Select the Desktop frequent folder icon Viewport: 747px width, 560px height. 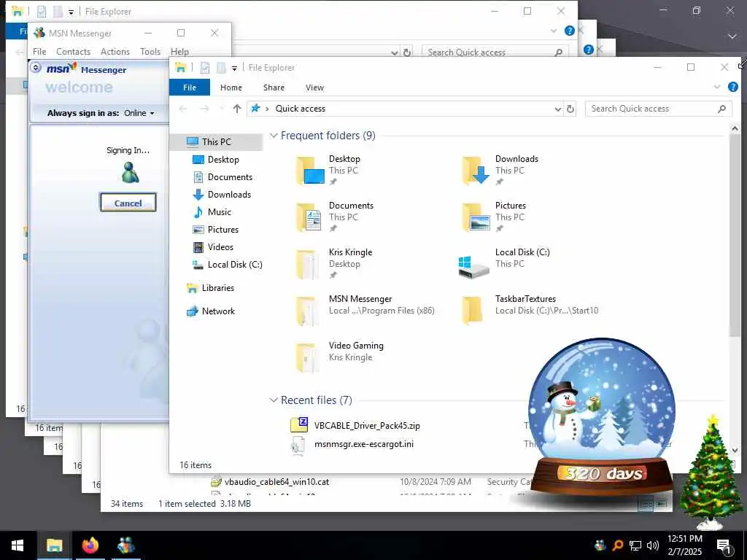[x=309, y=171]
